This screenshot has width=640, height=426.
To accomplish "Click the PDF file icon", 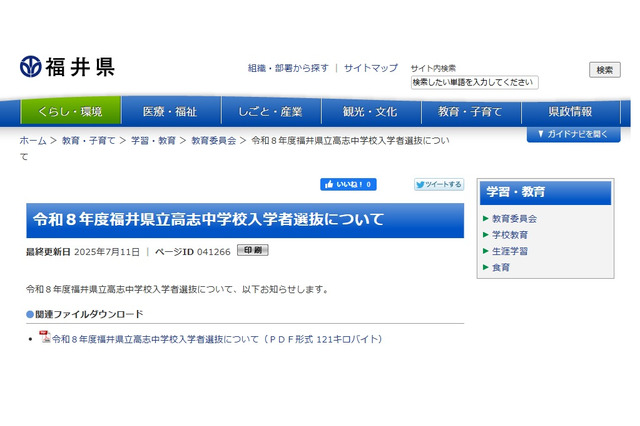I will [x=44, y=337].
